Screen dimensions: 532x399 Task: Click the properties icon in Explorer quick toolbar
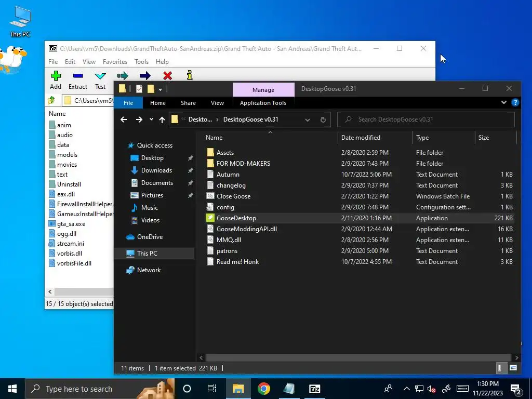pos(139,89)
